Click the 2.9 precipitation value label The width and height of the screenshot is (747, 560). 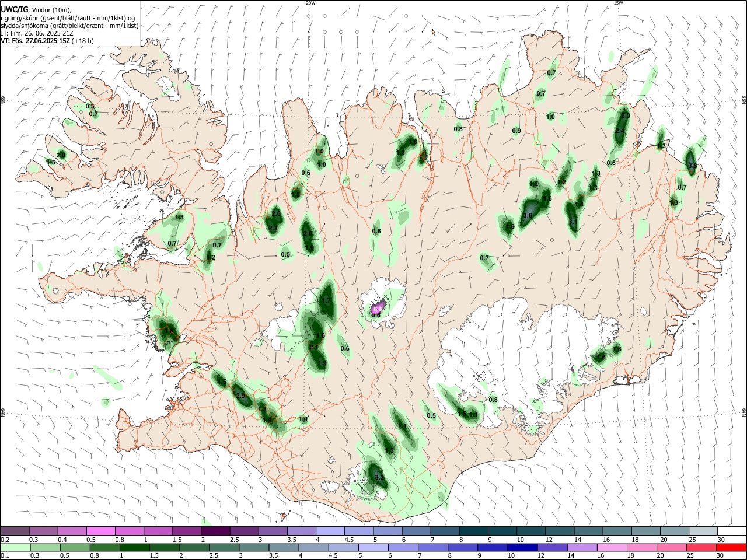240,396
